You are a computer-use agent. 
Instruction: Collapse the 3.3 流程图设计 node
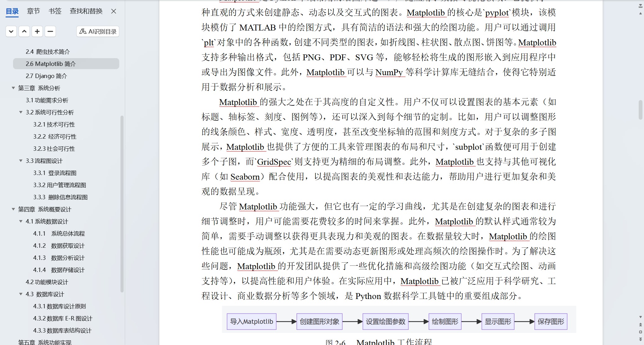point(21,161)
